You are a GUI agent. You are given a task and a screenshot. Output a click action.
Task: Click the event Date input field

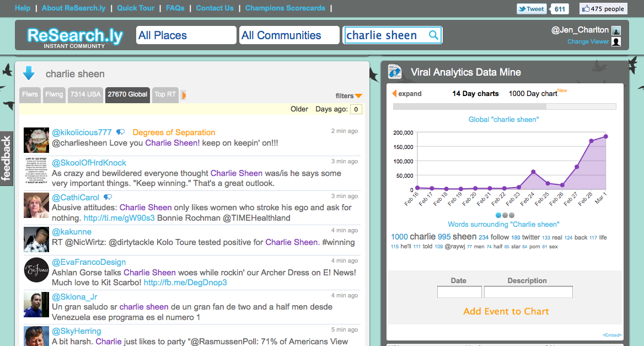[459, 292]
